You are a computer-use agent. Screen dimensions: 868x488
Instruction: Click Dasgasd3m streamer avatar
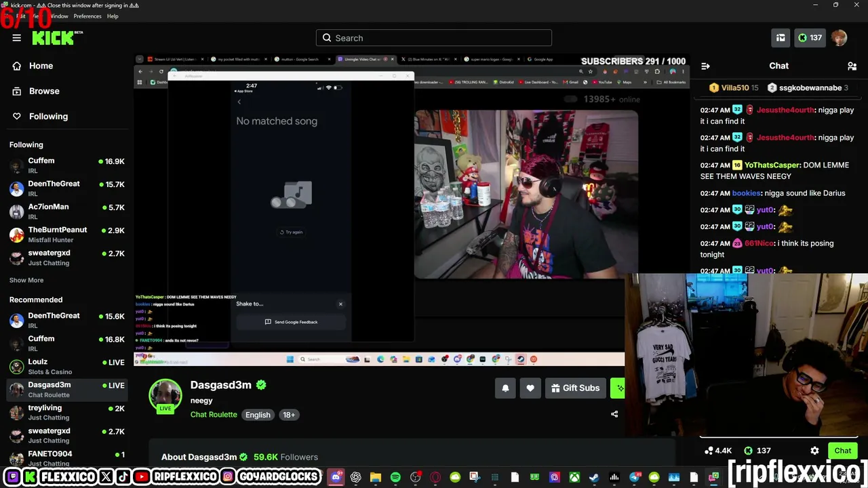pyautogui.click(x=165, y=395)
